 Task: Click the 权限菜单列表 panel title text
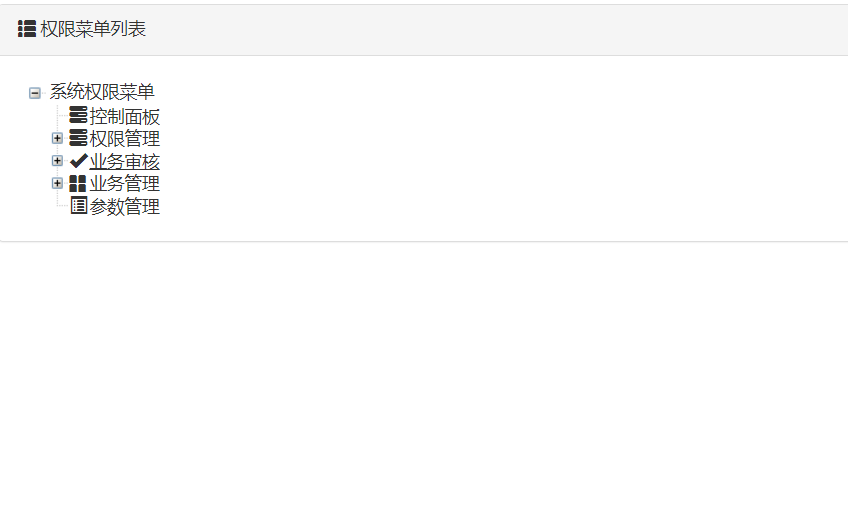93,30
